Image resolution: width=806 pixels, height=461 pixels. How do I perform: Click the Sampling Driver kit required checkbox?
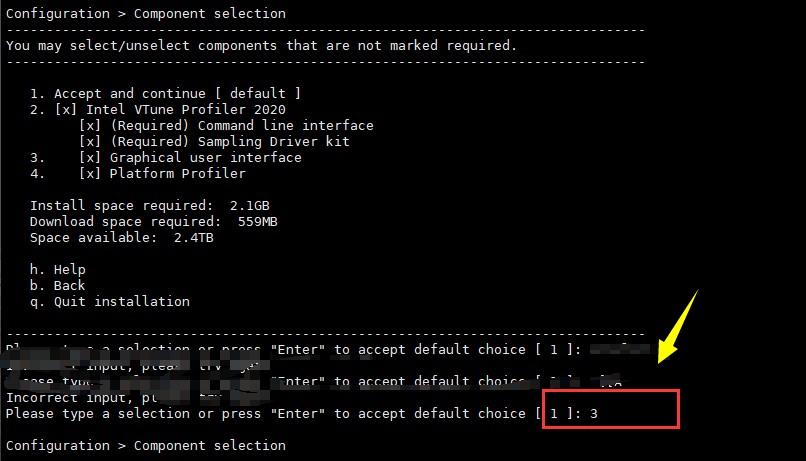tap(90, 141)
